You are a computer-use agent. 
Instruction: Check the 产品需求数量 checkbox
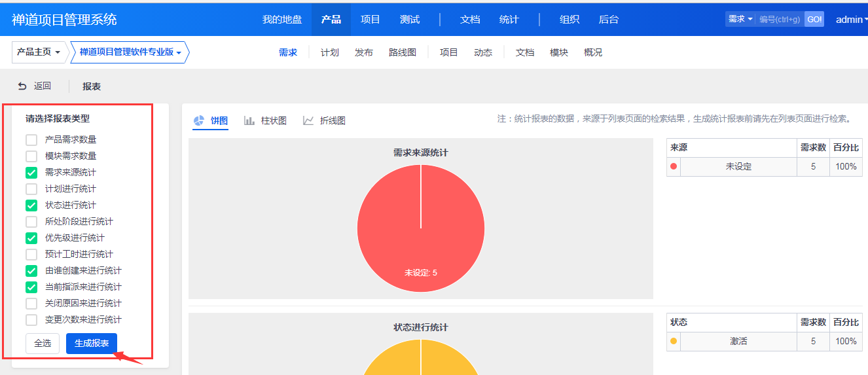[31, 139]
